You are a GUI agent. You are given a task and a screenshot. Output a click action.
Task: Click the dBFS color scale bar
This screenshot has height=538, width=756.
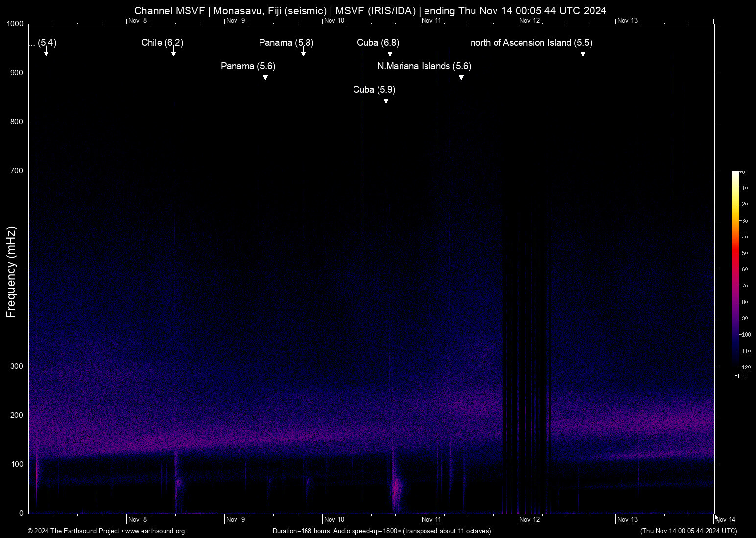(x=736, y=269)
